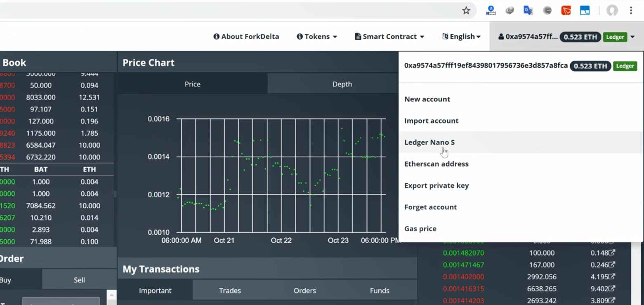
Task: Select the Sell order tab
Action: pyautogui.click(x=79, y=280)
